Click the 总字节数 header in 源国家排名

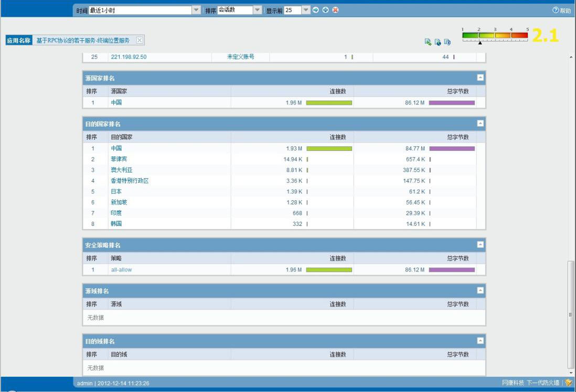[458, 91]
